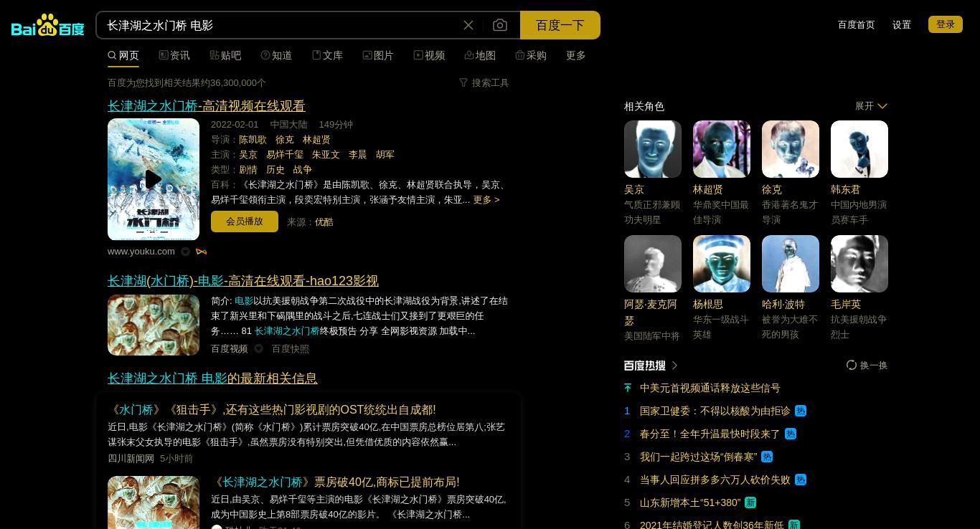The image size is (980, 529).
Task: Open hot search 当事人回应拼多多六万人砍价失败
Action: 715,480
